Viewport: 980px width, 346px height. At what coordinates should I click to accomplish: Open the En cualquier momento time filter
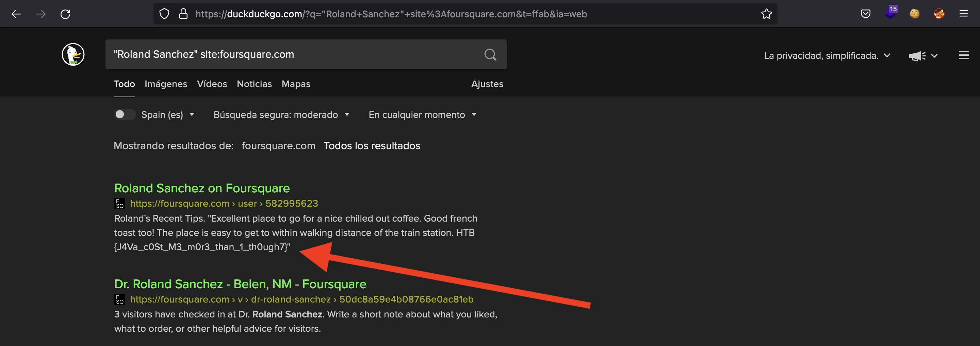click(x=422, y=115)
